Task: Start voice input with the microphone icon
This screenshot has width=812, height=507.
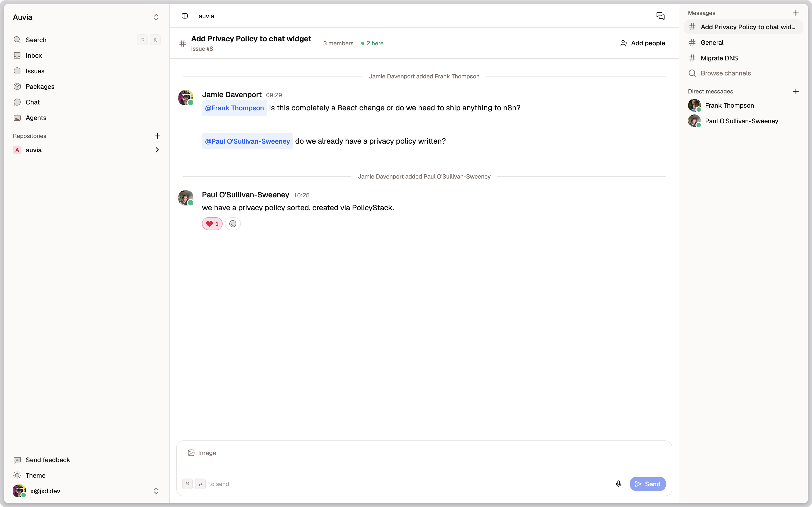Action: [619, 484]
